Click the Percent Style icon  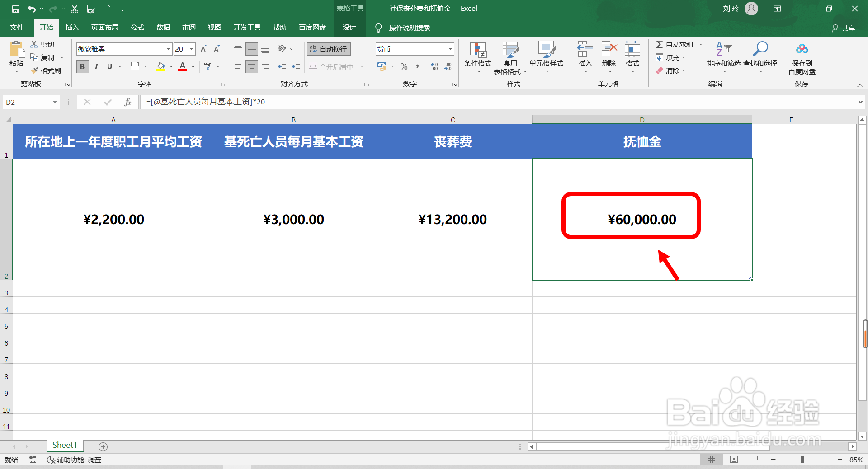pos(404,66)
